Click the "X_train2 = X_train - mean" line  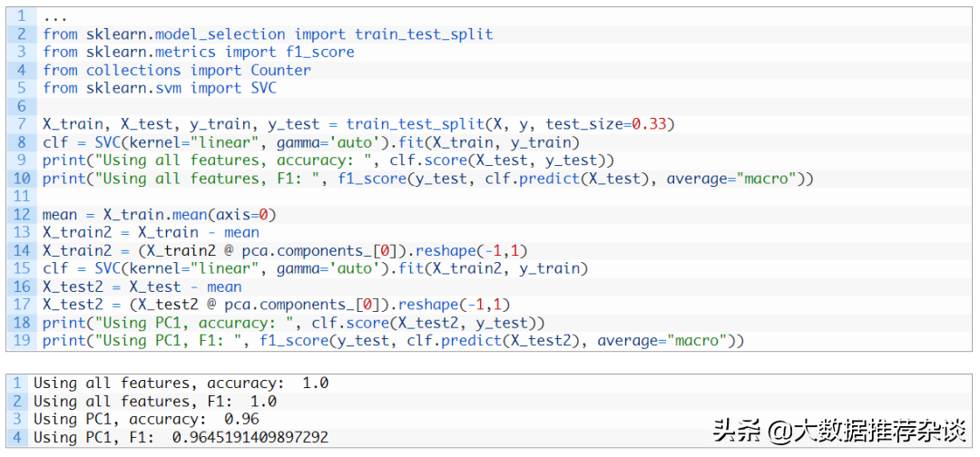pyautogui.click(x=151, y=232)
